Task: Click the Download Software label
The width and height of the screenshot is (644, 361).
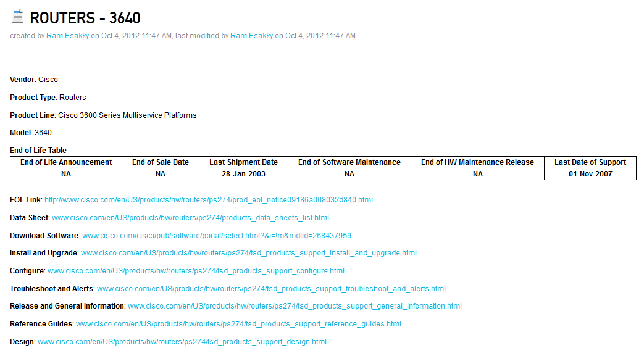Action: [x=44, y=236]
